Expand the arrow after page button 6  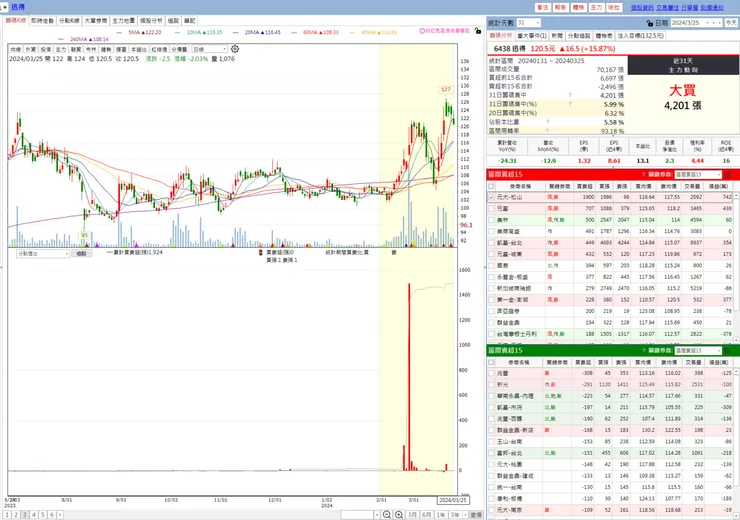[60, 515]
